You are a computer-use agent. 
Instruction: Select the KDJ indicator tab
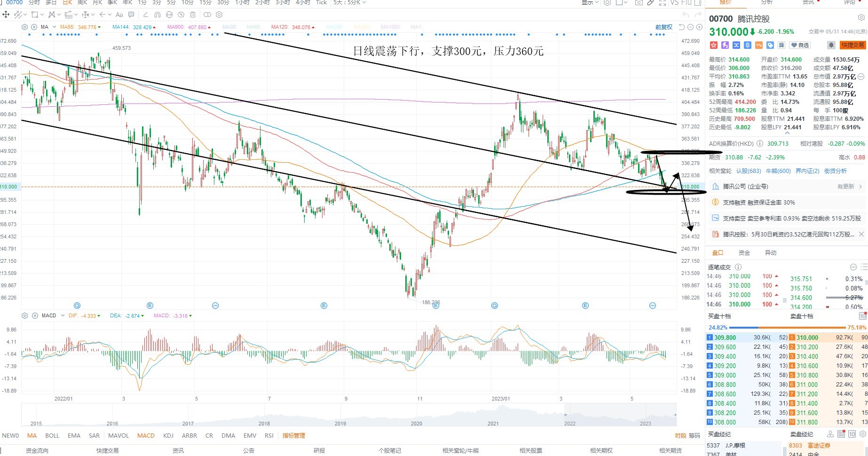168,435
